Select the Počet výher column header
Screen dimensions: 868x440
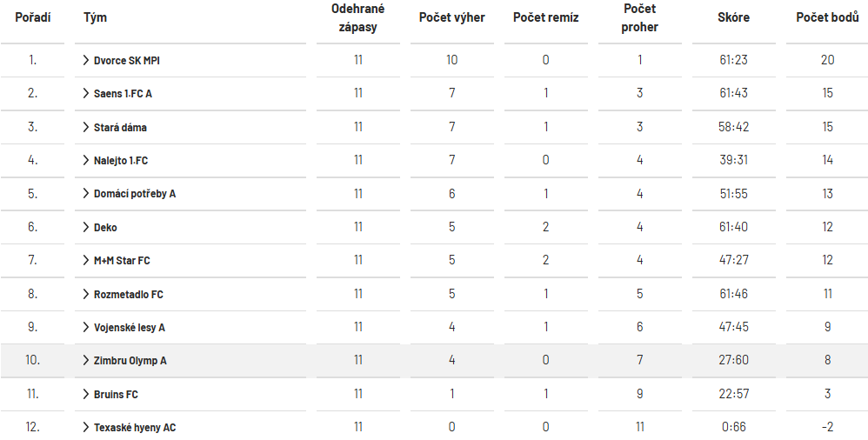pyautogui.click(x=451, y=18)
